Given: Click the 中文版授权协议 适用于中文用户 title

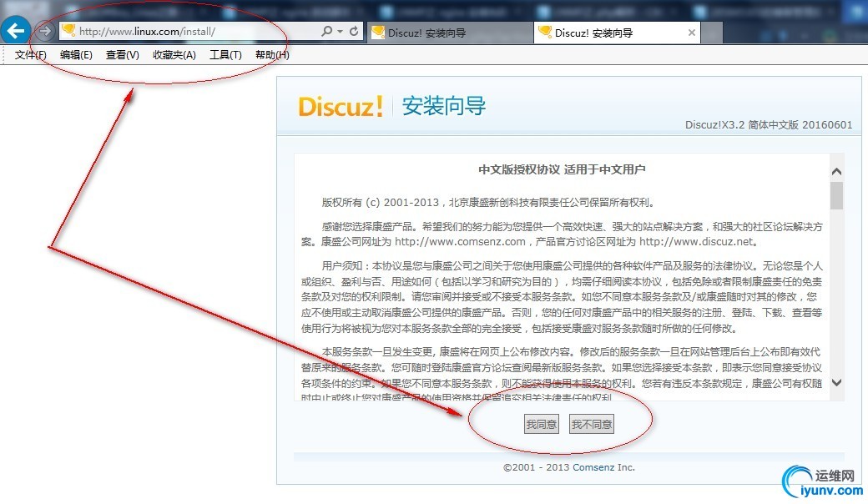Looking at the screenshot, I should (x=562, y=169).
